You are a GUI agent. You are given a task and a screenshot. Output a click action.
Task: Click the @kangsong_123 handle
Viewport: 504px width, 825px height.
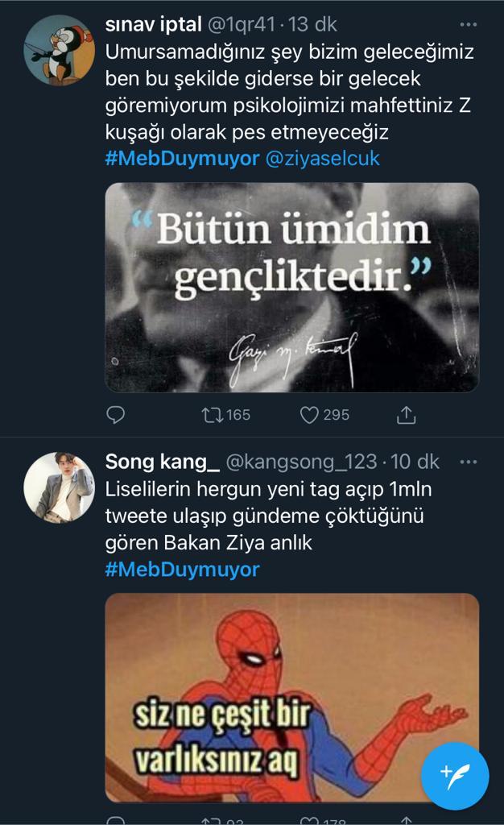[301, 462]
